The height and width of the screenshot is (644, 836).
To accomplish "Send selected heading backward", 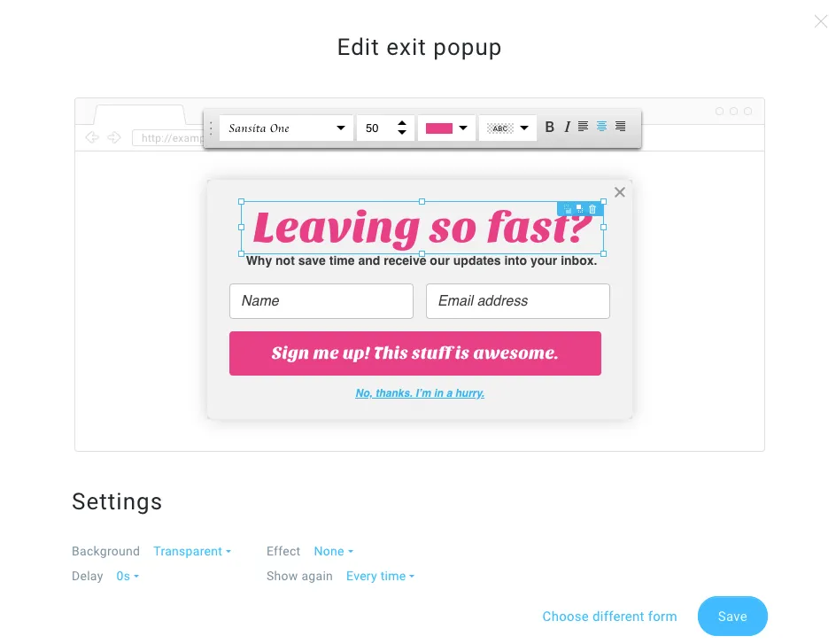I will pos(568,209).
